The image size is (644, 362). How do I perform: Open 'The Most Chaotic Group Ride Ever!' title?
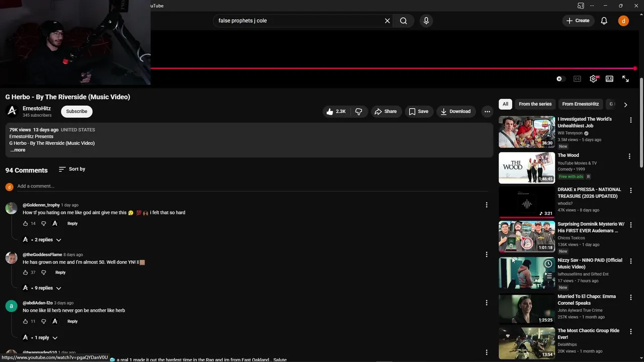click(588, 334)
